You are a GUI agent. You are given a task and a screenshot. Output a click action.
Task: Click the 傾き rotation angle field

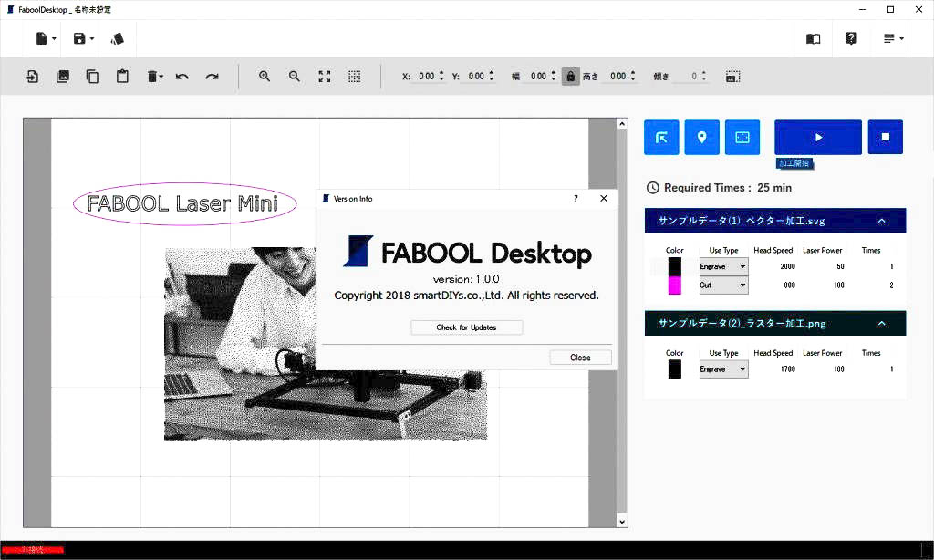691,77
